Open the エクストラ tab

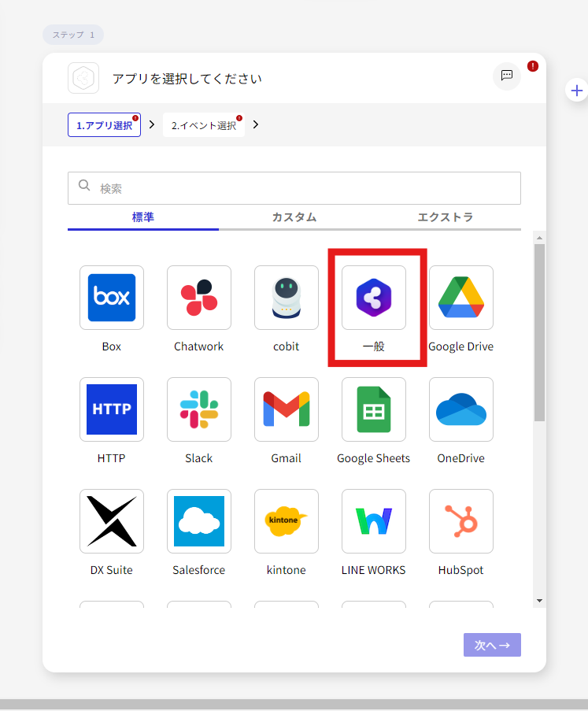point(446,217)
